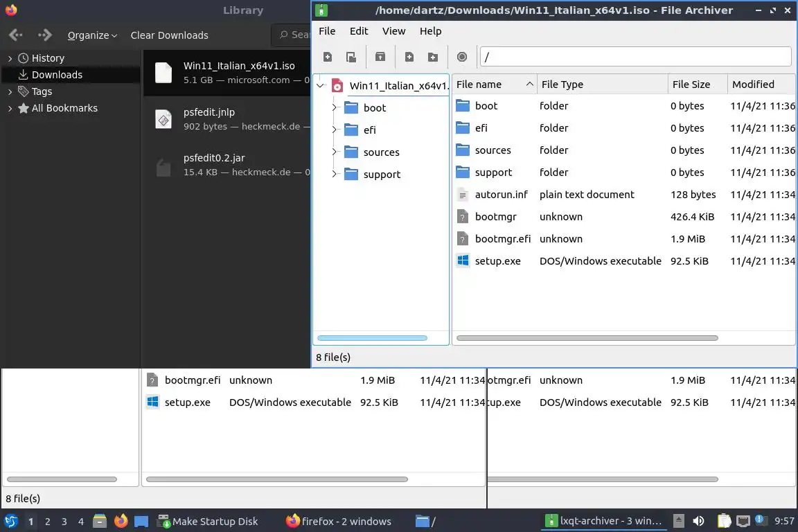Open the Edit menu in File Archiver
798x532 pixels.
tap(358, 31)
